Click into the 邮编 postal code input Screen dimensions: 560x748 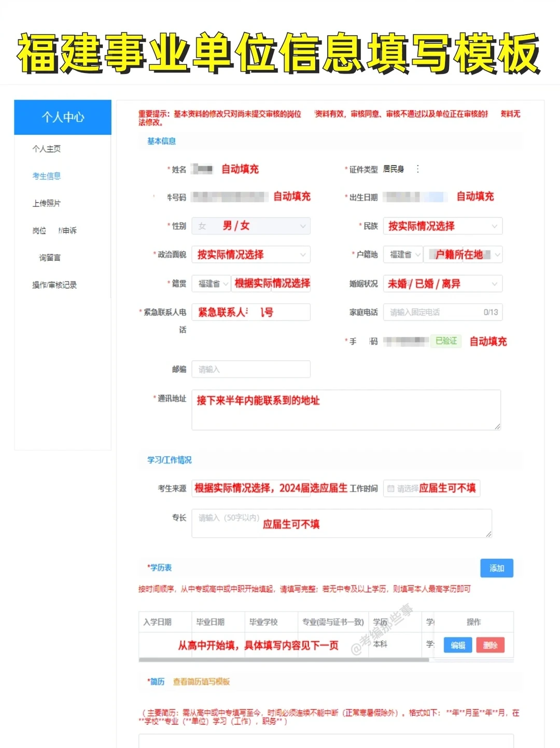[x=250, y=369]
